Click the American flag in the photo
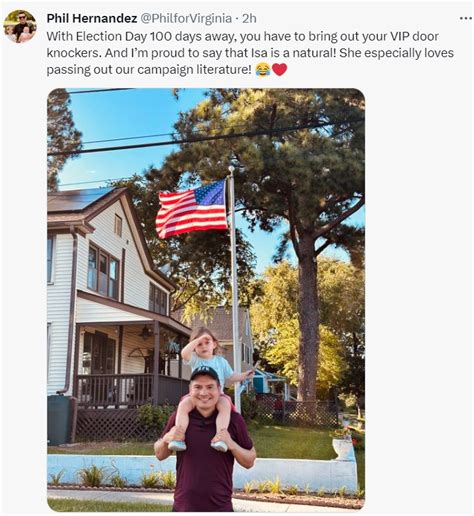 click(x=192, y=209)
